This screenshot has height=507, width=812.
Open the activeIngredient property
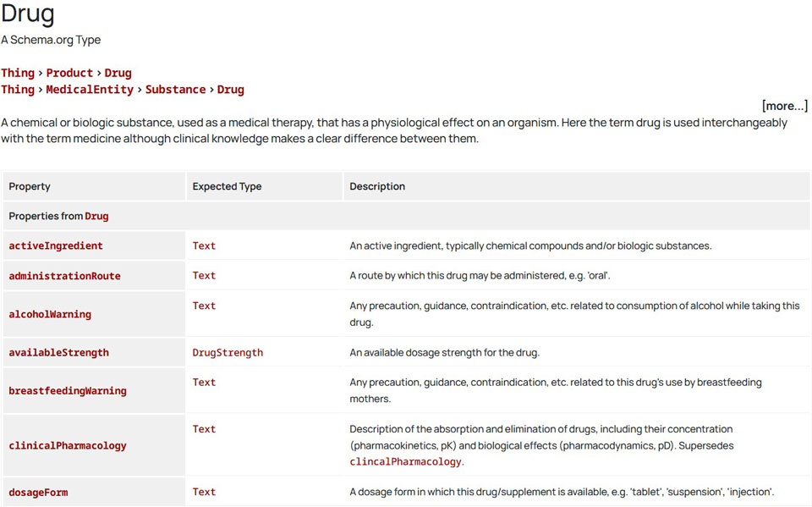pos(56,245)
